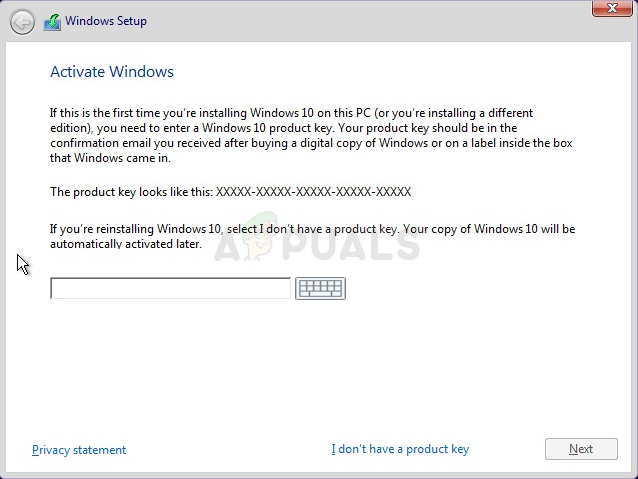Choose "I don't have a product key"
This screenshot has width=638, height=479.
pyautogui.click(x=400, y=450)
